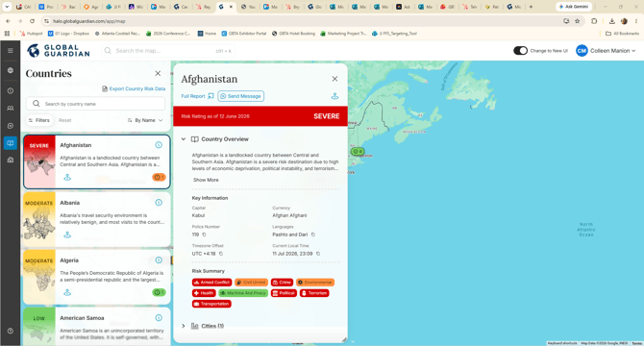The height and width of the screenshot is (346, 644).
Task: Collapse the Country Overview section
Action: click(184, 139)
